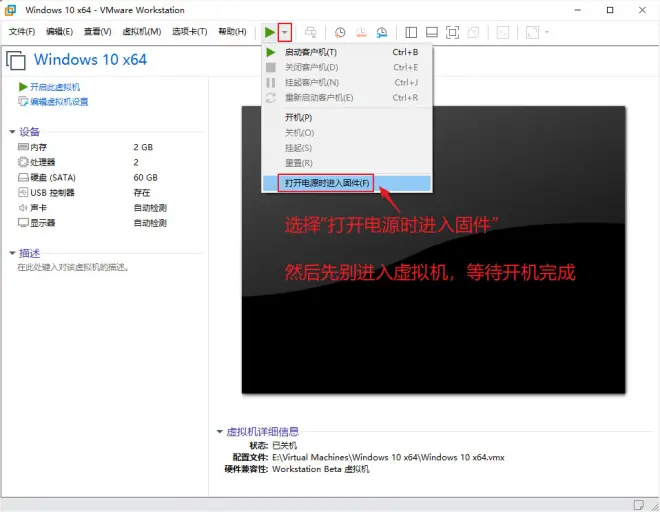660x512 pixels.
Task: Open the 选项卡(T) menu
Action: (x=189, y=32)
